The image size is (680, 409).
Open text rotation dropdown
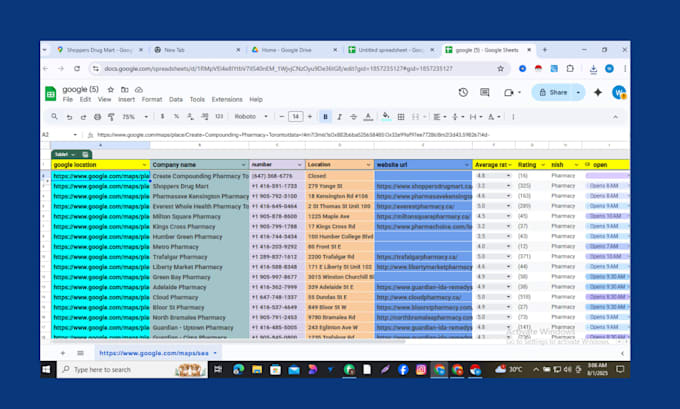(494, 116)
